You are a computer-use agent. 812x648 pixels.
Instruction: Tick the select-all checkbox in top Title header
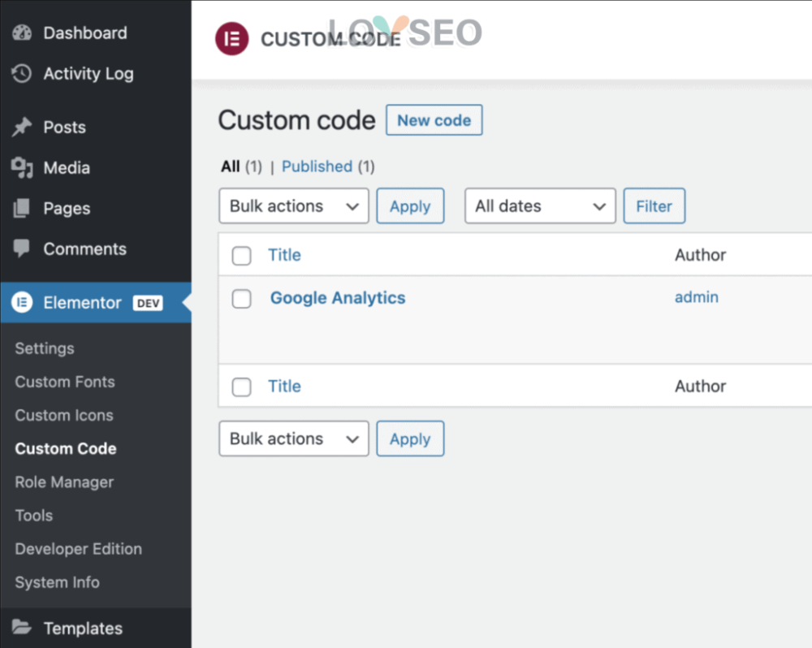click(242, 255)
